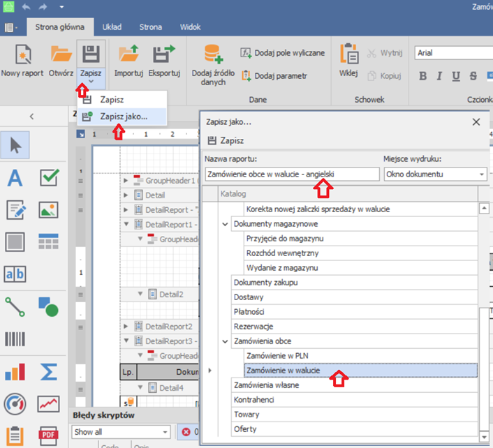Image resolution: width=493 pixels, height=448 pixels.
Task: Open the Show all filter dropdown
Action: pyautogui.click(x=164, y=432)
